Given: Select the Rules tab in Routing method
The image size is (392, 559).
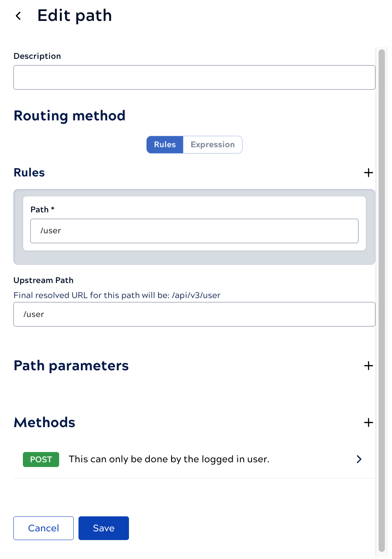Looking at the screenshot, I should click(x=165, y=144).
